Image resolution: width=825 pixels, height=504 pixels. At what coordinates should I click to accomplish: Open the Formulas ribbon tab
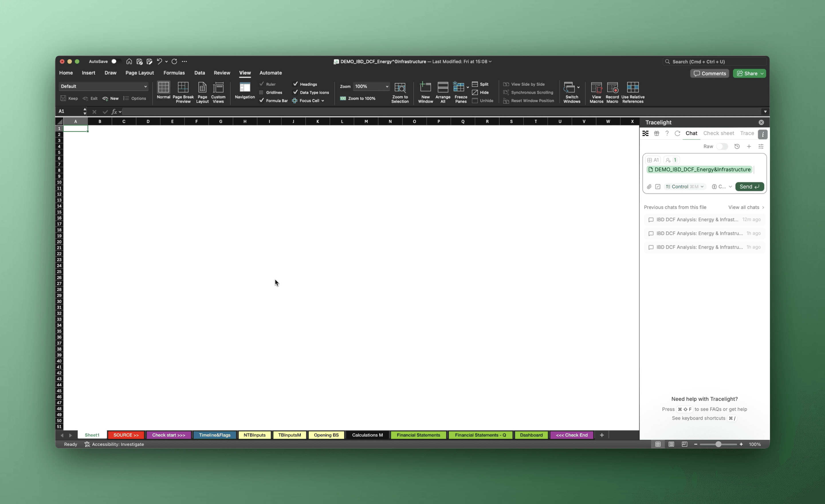pyautogui.click(x=174, y=73)
